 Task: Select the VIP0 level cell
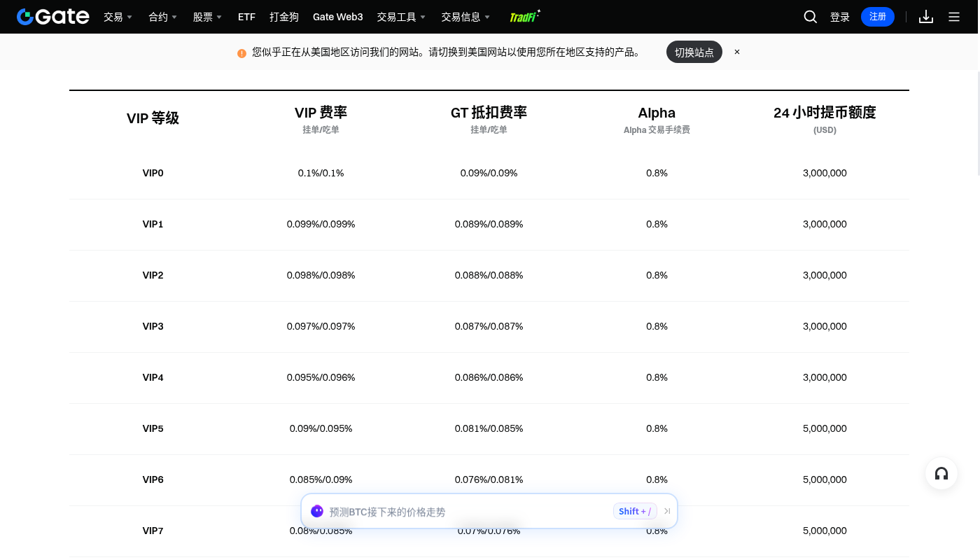click(153, 173)
